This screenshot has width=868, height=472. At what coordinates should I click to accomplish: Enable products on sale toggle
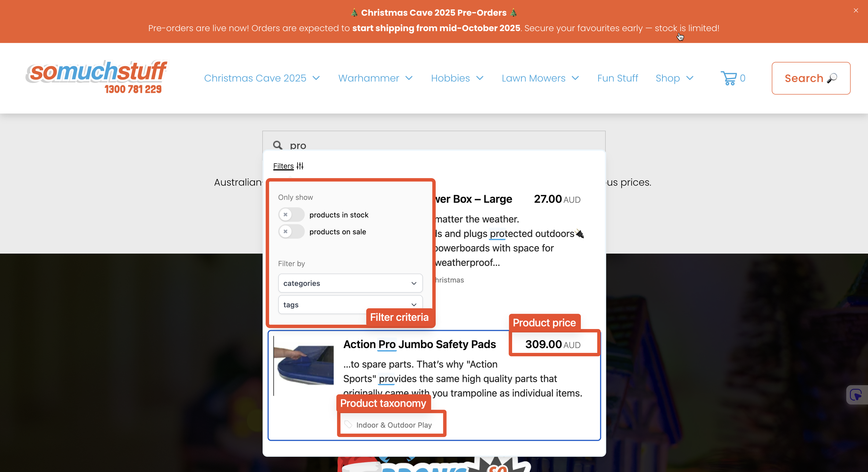[x=291, y=231]
